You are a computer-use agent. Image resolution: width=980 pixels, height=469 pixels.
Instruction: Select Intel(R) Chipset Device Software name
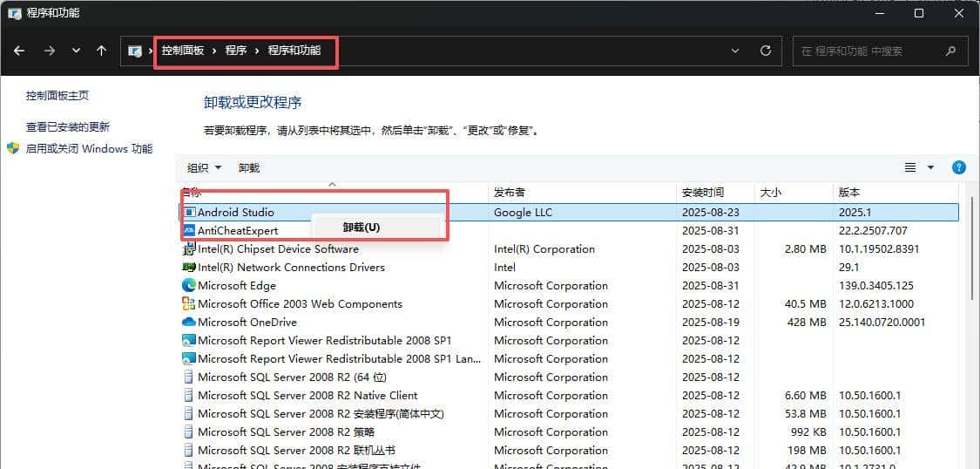(278, 248)
